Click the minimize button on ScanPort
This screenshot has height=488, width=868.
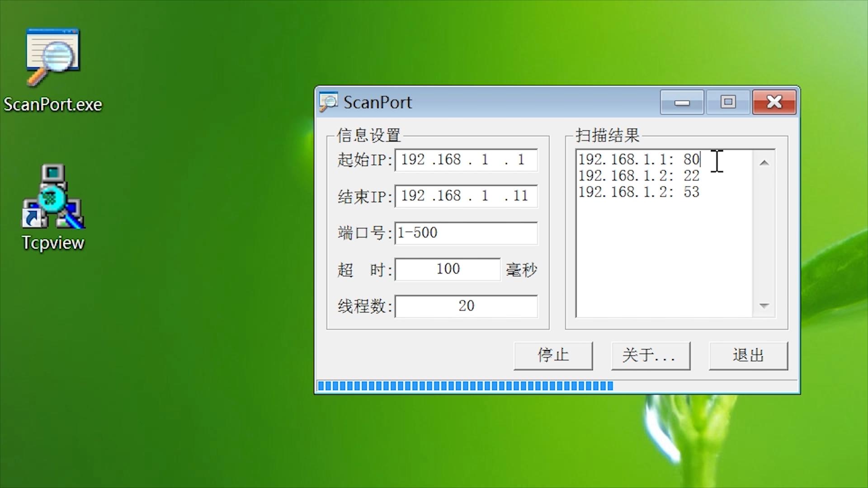coord(682,102)
